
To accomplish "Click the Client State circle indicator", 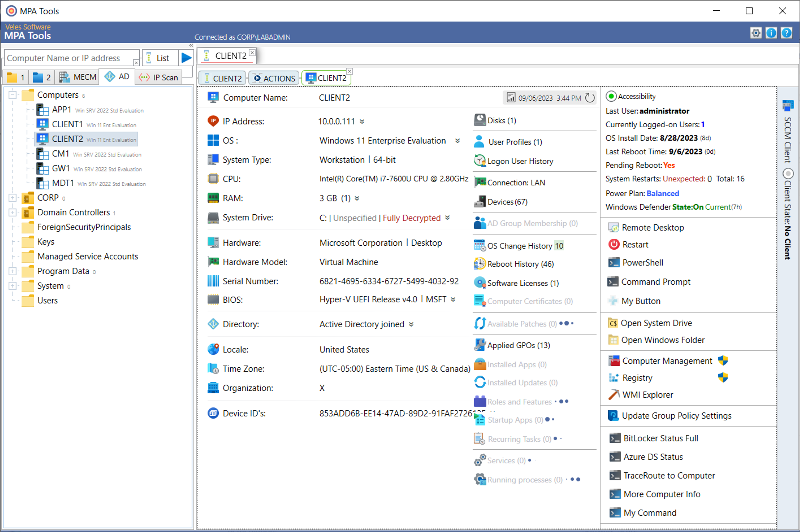I will coord(788,173).
